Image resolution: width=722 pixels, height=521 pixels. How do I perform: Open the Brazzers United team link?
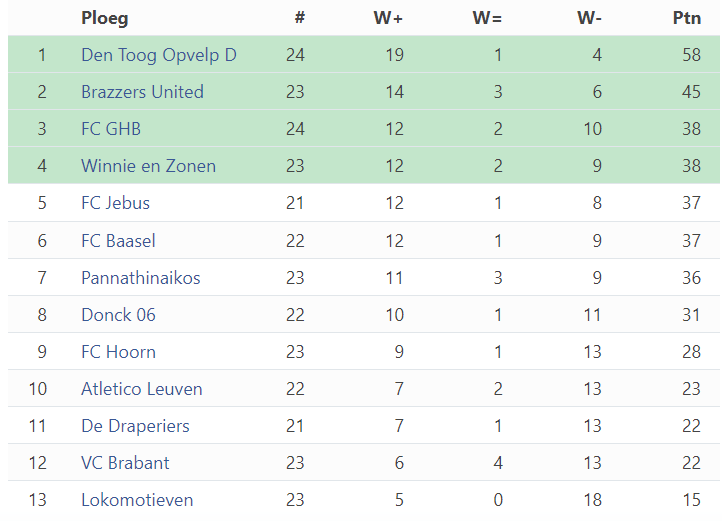coord(142,92)
